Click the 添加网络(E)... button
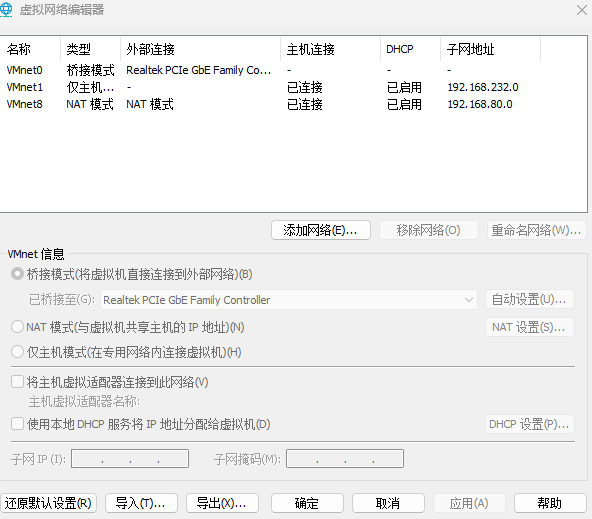This screenshot has height=519, width=592. point(321,230)
